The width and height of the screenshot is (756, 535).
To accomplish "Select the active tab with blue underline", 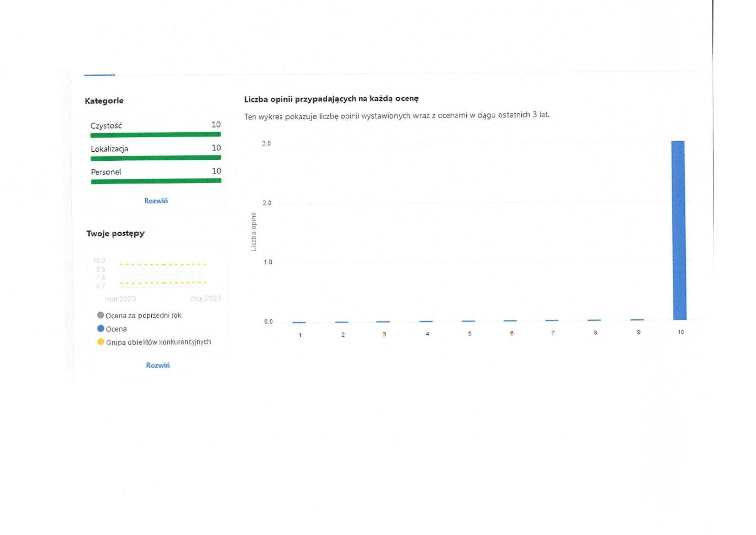I will click(100, 75).
